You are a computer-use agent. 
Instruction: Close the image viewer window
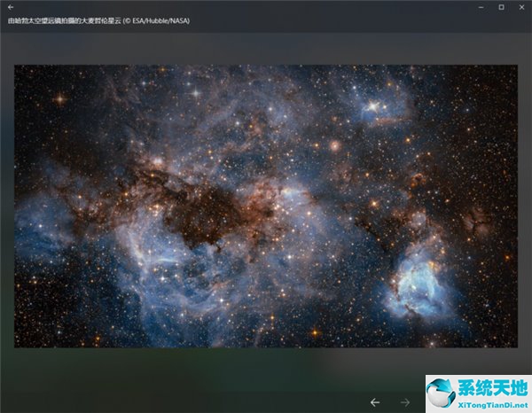coord(521,7)
